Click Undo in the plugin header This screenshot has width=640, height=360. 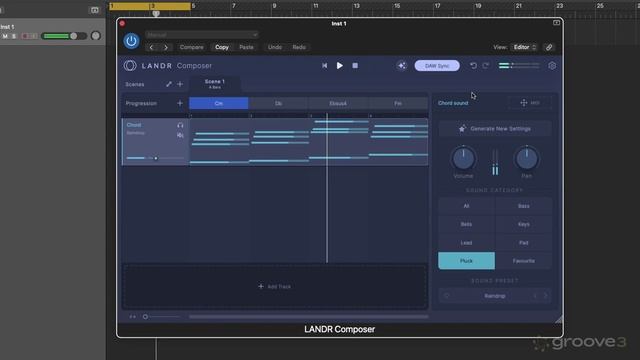coord(275,47)
